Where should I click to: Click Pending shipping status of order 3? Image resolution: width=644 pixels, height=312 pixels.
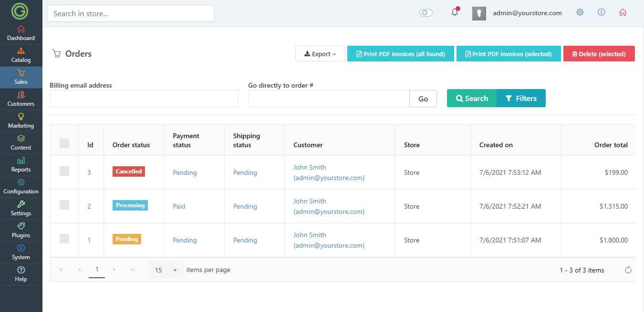[x=245, y=172]
